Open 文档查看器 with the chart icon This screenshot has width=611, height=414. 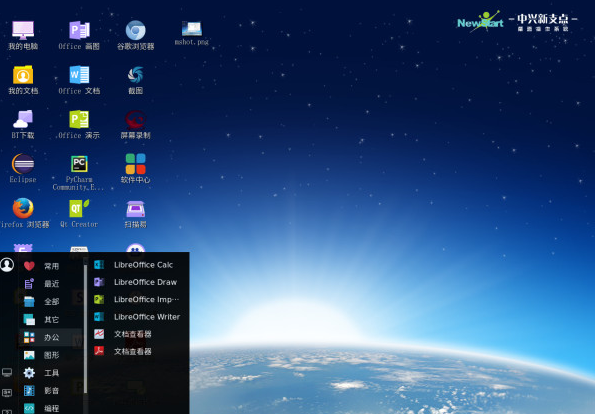pyautogui.click(x=138, y=334)
